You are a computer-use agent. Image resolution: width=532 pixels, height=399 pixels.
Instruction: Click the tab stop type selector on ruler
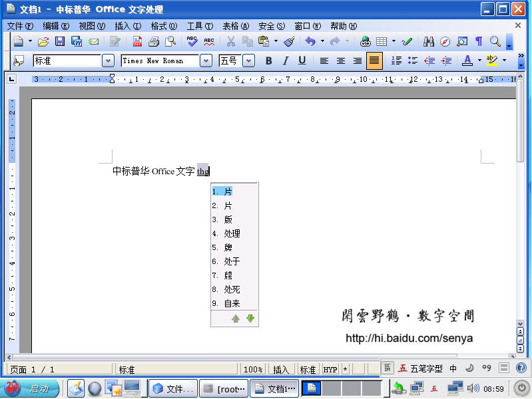point(11,79)
